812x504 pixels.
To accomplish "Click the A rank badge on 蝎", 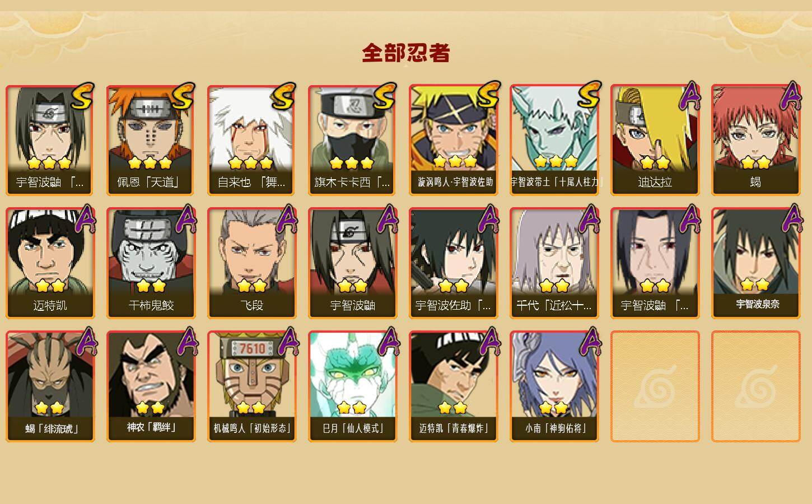I will pos(791,95).
